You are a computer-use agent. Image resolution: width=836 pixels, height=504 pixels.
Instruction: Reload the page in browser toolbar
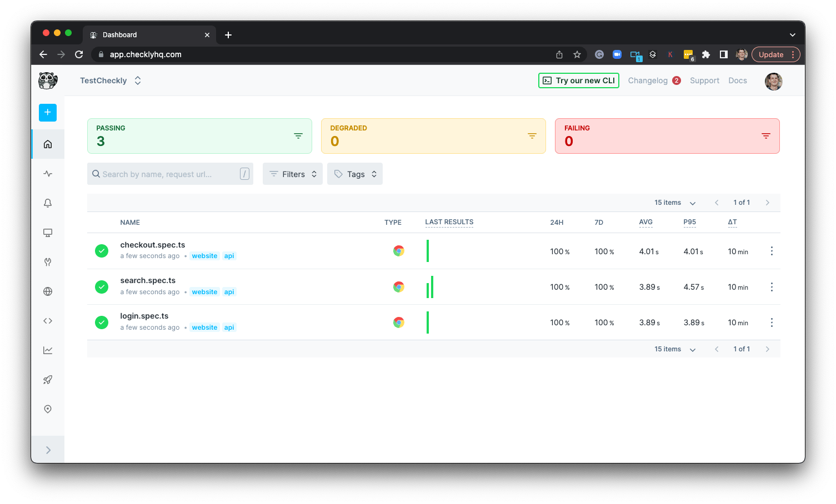(79, 54)
